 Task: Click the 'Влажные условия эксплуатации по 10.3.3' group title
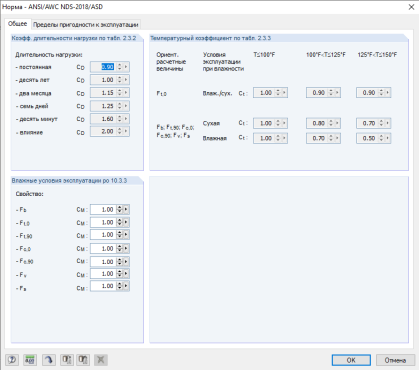tap(69, 180)
